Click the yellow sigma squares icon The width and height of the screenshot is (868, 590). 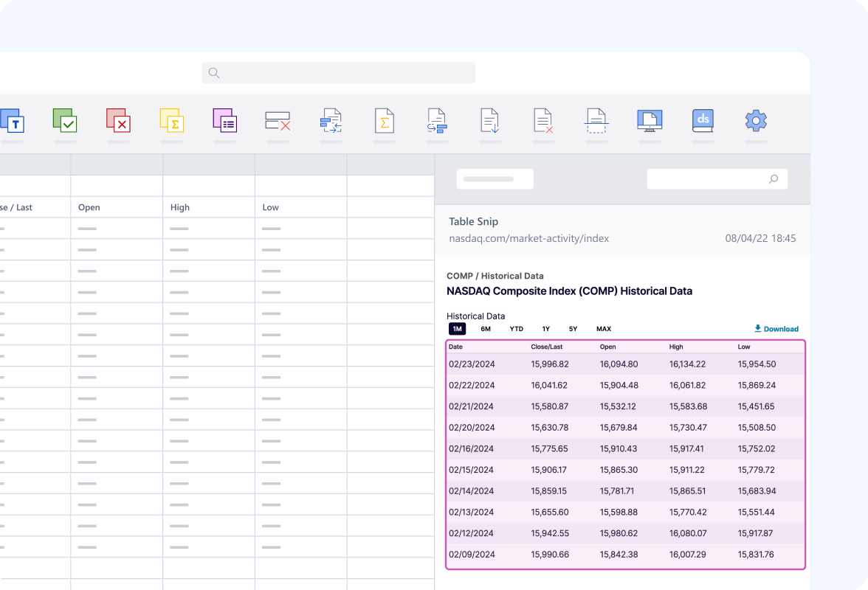172,120
